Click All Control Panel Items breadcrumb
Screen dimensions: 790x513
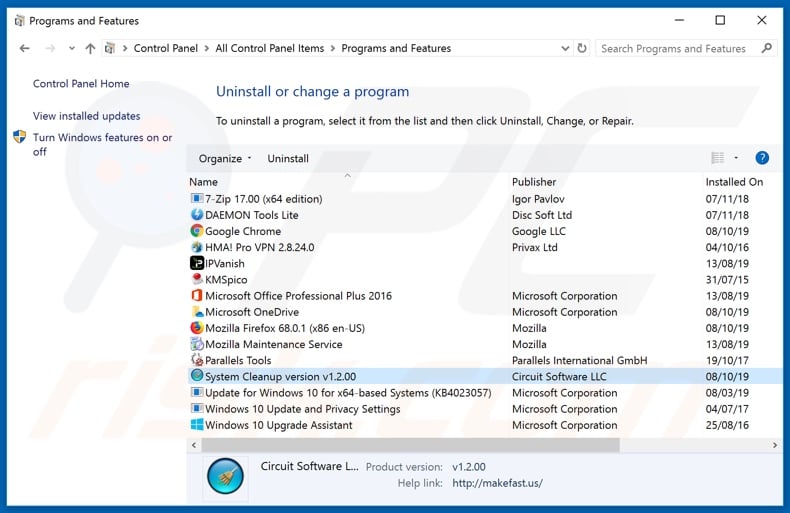pyautogui.click(x=270, y=48)
